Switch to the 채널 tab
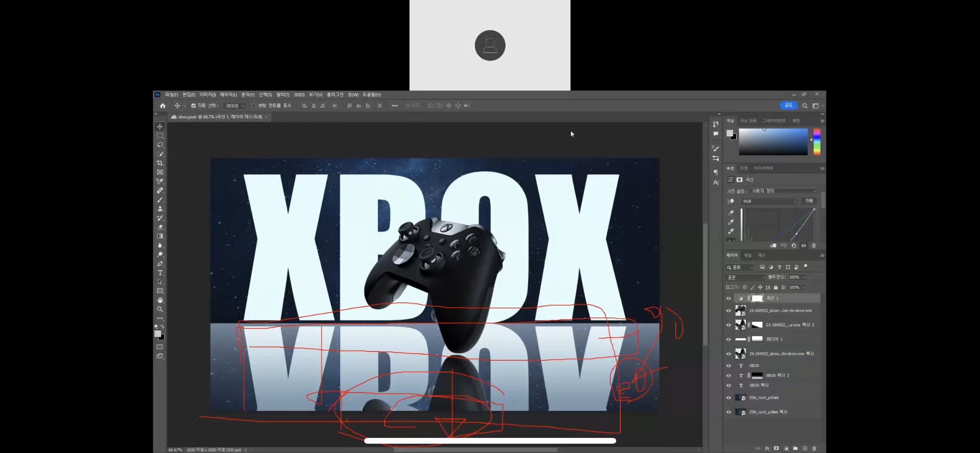This screenshot has height=453, width=980. pos(748,256)
